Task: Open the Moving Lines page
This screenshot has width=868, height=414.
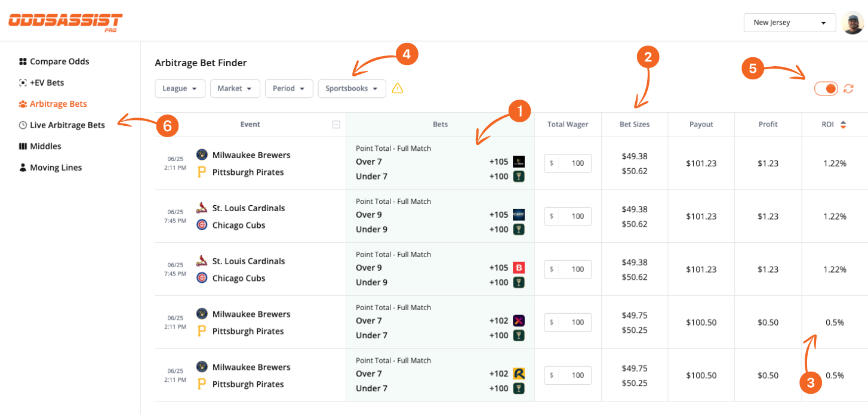Action: coord(56,167)
